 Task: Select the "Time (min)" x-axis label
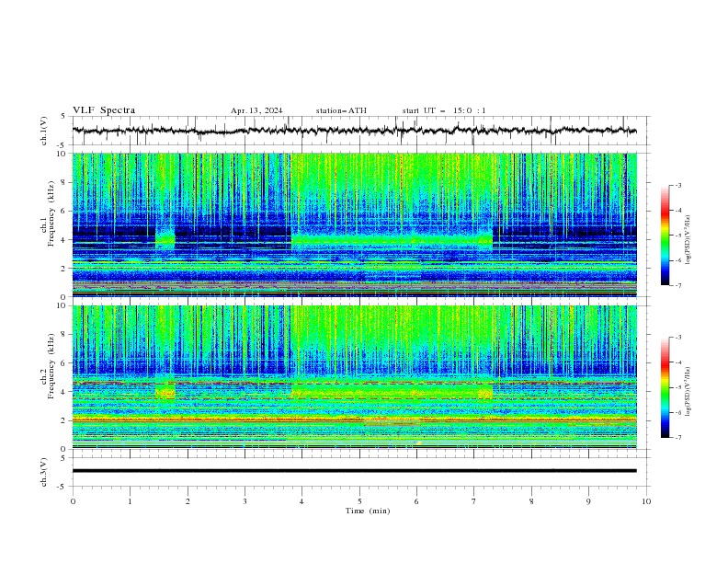point(368,511)
